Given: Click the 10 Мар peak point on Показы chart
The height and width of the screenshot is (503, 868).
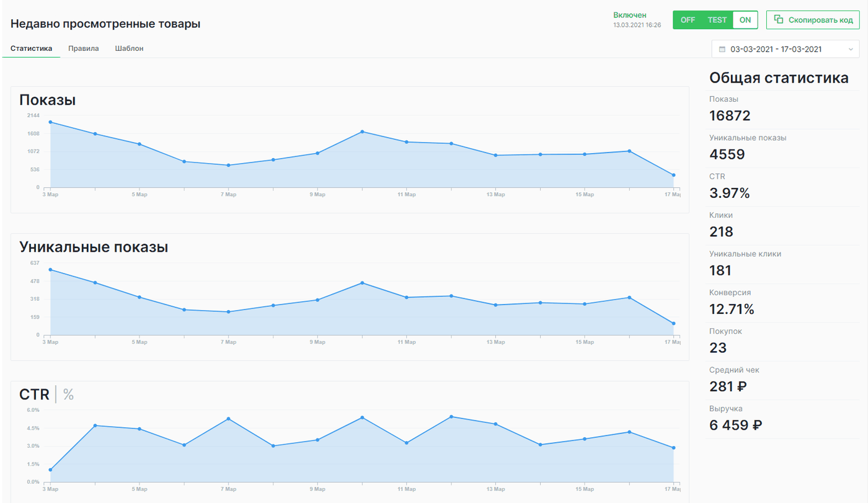Looking at the screenshot, I should (x=362, y=131).
